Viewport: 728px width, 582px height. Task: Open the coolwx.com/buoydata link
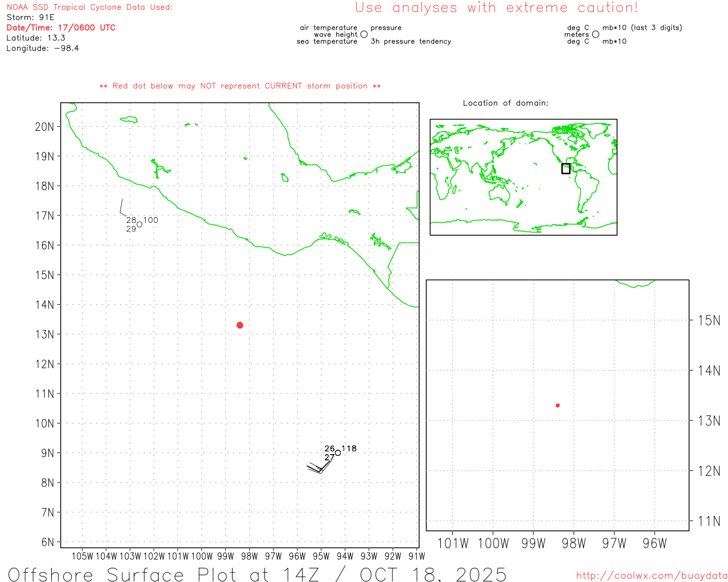[652, 576]
